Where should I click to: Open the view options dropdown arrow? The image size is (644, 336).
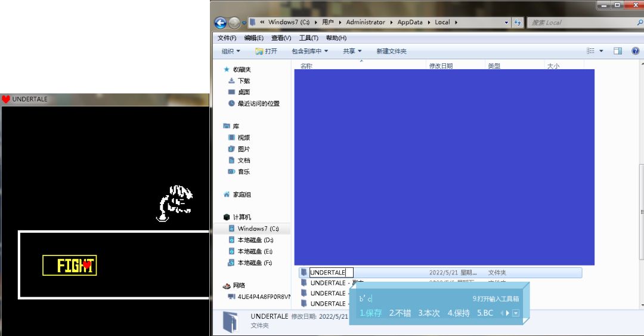pos(601,51)
